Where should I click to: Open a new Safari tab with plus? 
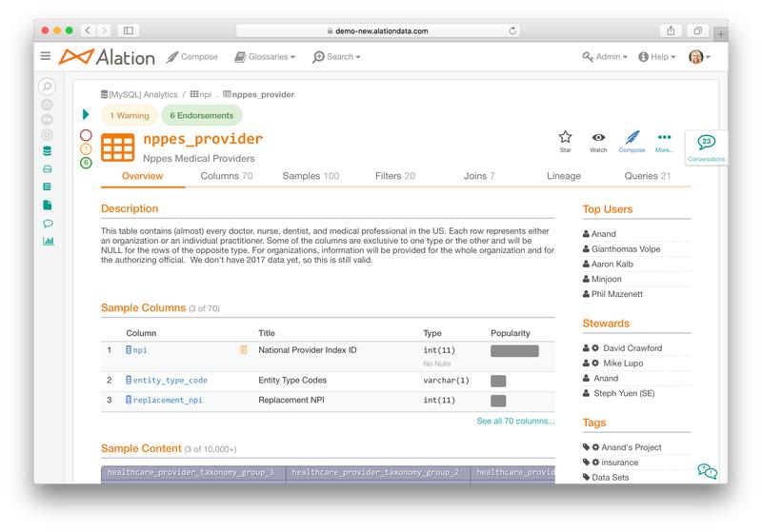(x=721, y=34)
